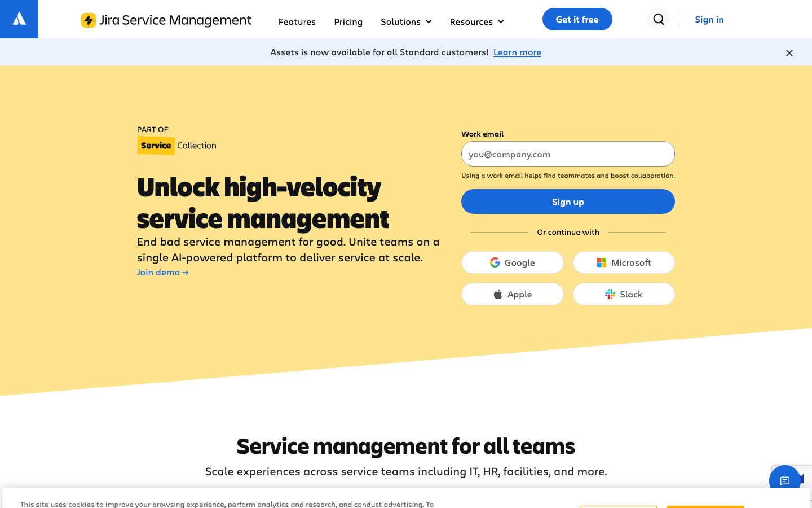Click the heading "Service management for all teams"
812x508 pixels.
tap(406, 446)
